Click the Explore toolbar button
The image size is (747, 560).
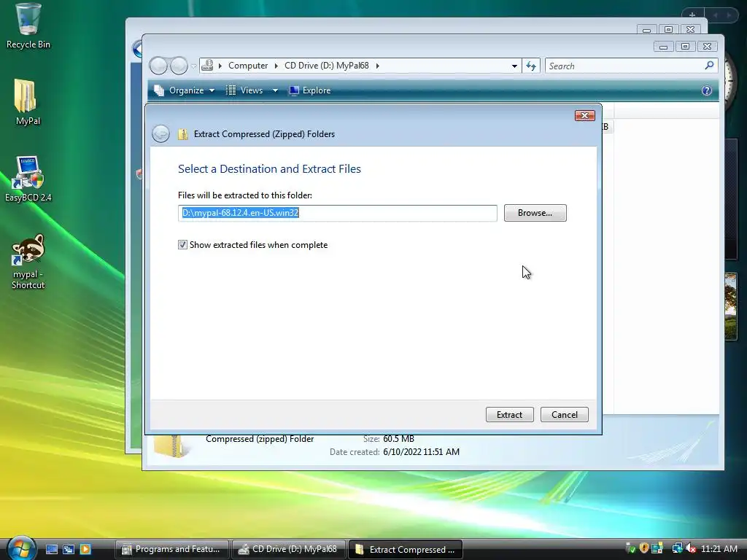click(309, 90)
